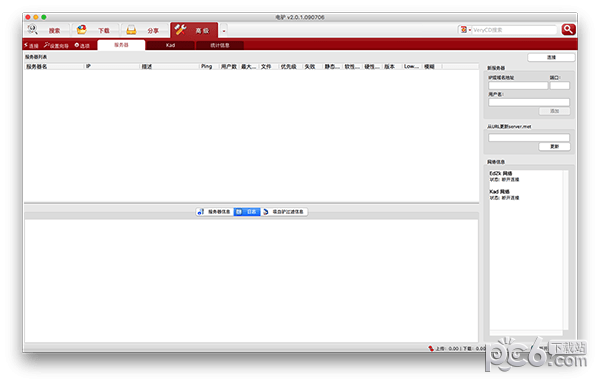The height and width of the screenshot is (384, 600).
Task: Show the 服务器信息 log segment
Action: coord(215,212)
